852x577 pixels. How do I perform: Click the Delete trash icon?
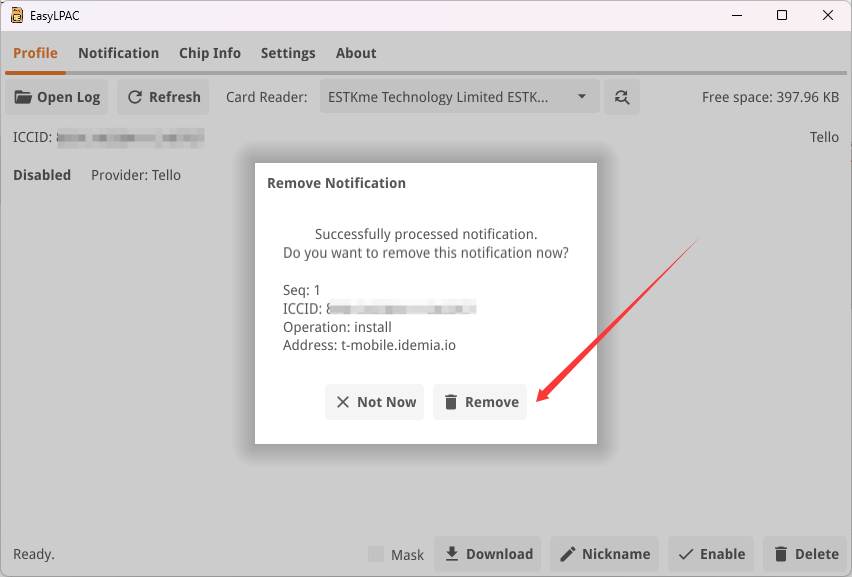780,554
